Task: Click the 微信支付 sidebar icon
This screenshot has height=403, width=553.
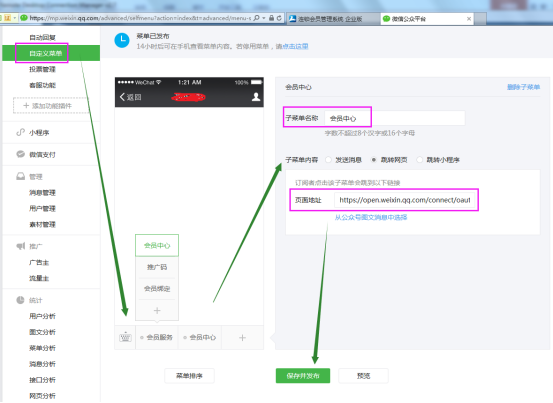Action: [x=20, y=154]
